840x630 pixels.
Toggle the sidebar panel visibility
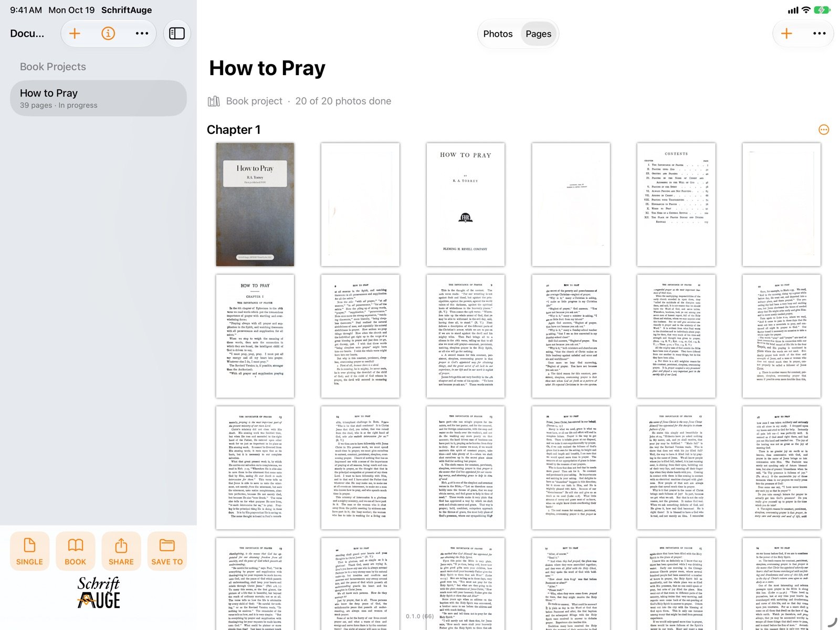177,34
